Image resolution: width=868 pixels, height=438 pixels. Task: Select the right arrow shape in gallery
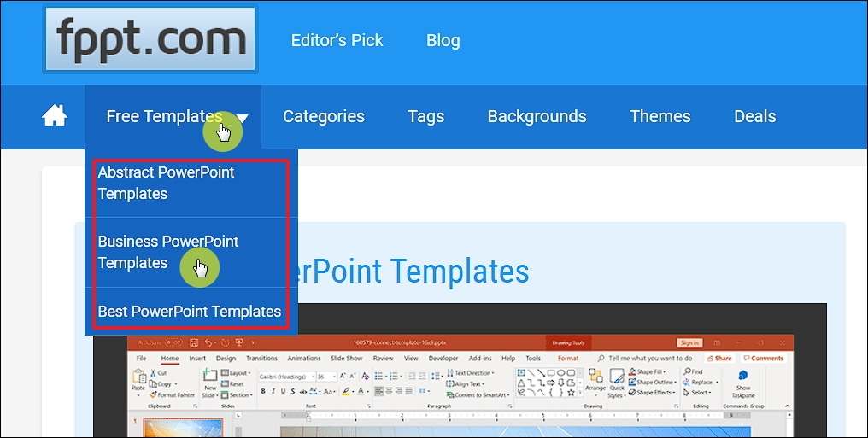(551, 383)
